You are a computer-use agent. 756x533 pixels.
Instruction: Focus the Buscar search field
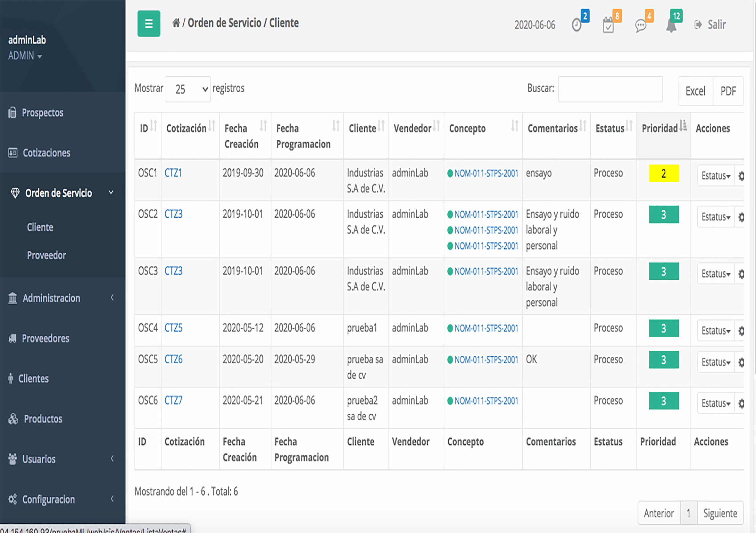pos(610,89)
